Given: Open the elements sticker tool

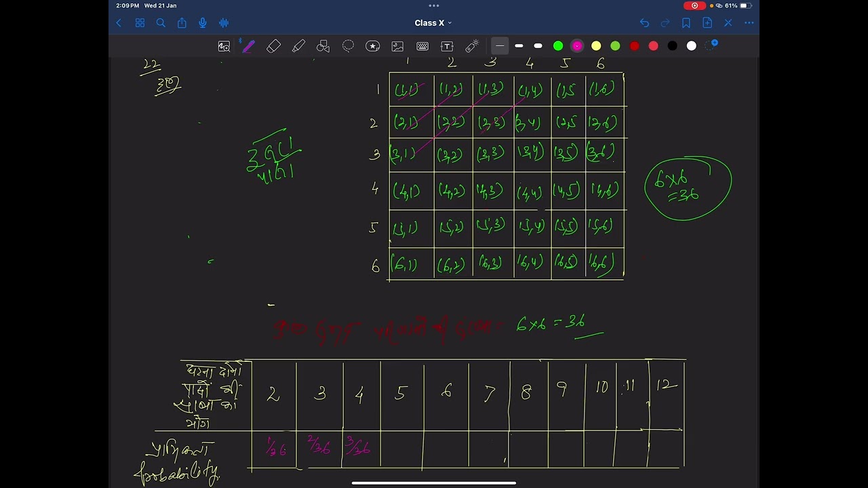Looking at the screenshot, I should coord(373,46).
